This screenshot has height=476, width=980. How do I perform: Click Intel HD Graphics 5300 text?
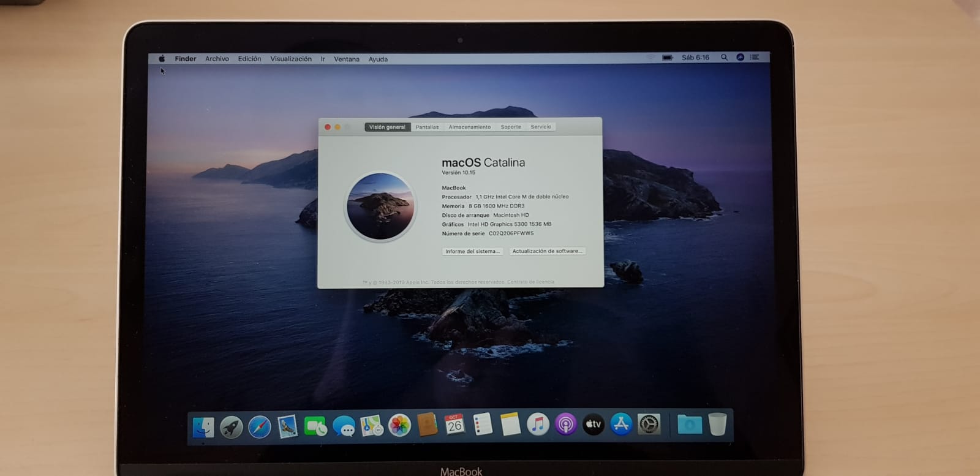click(509, 224)
